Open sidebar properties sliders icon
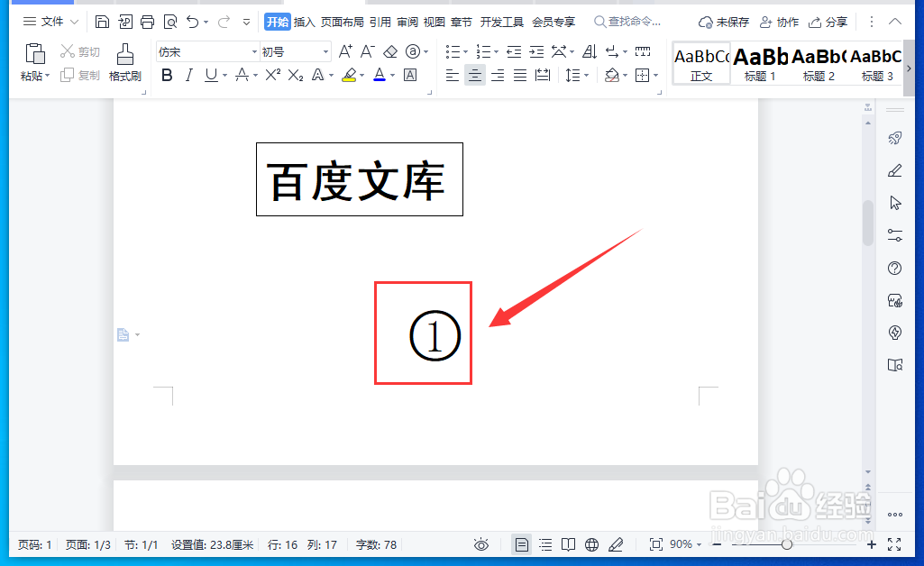924x566 pixels. click(894, 235)
